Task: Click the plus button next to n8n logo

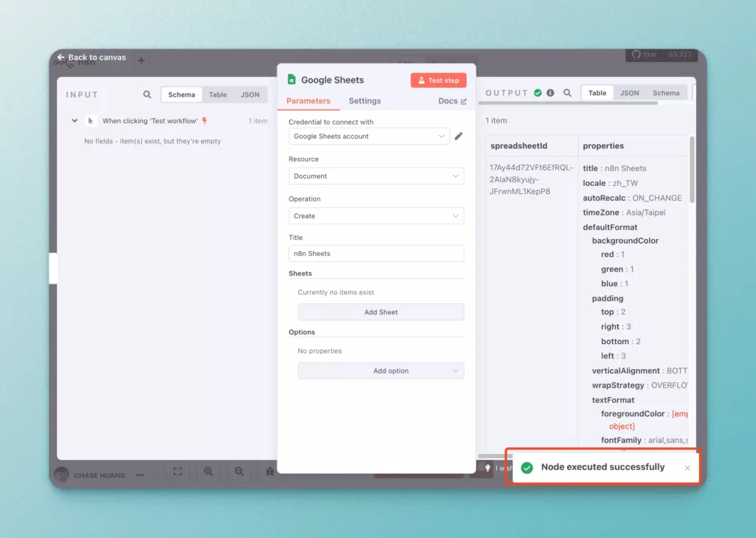Action: [x=141, y=61]
